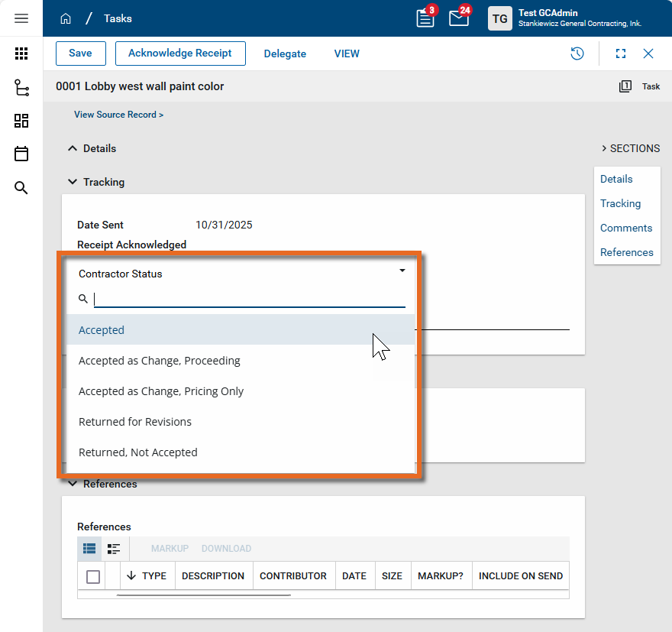Viewport: 672px width, 632px height.
Task: Open the tasks notification icon with badge 3
Action: [425, 18]
